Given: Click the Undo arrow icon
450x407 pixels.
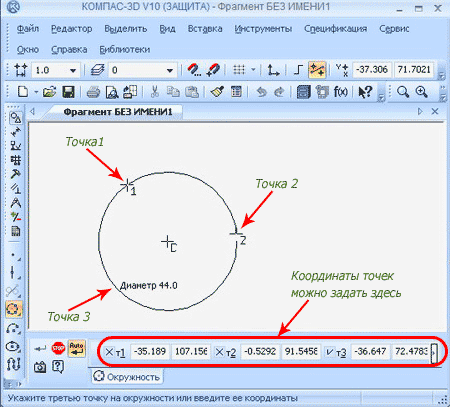Looking at the screenshot, I should [x=262, y=92].
